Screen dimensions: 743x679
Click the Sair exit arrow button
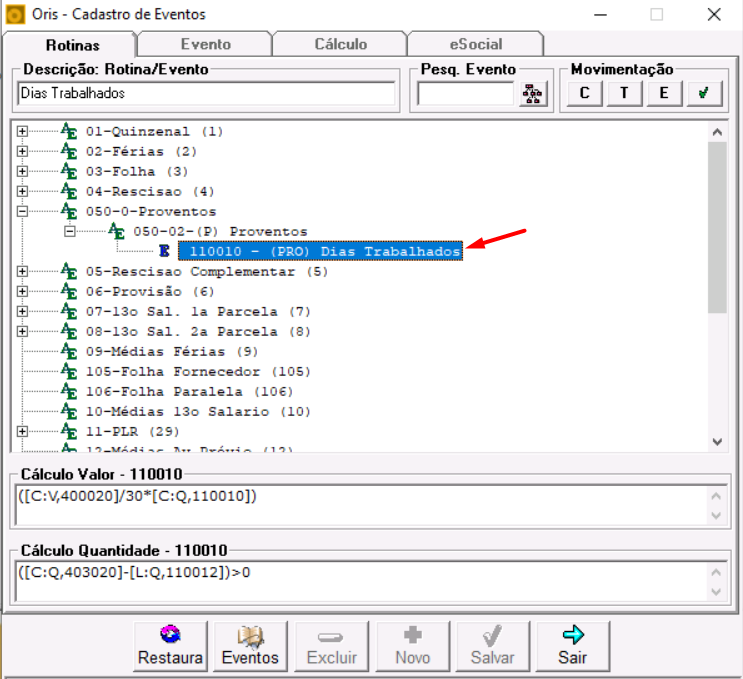coord(572,646)
